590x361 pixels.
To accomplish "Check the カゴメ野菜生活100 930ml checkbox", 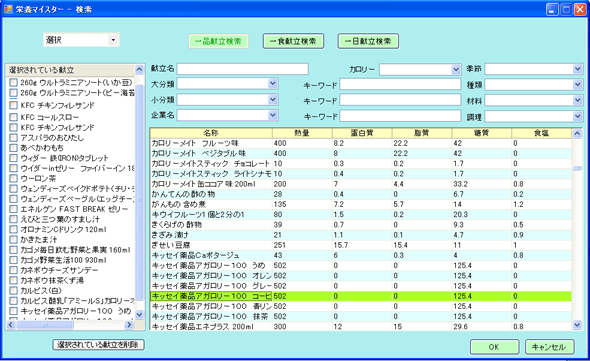I will (x=14, y=260).
